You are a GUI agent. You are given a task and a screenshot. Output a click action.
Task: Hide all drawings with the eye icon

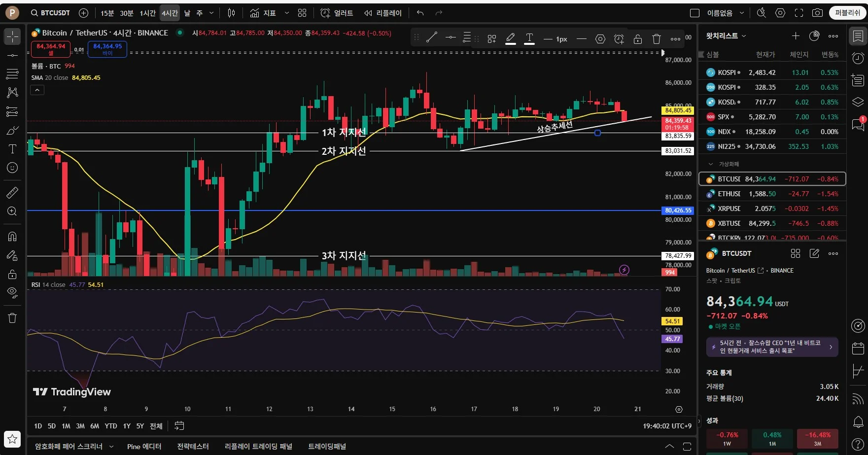click(12, 292)
